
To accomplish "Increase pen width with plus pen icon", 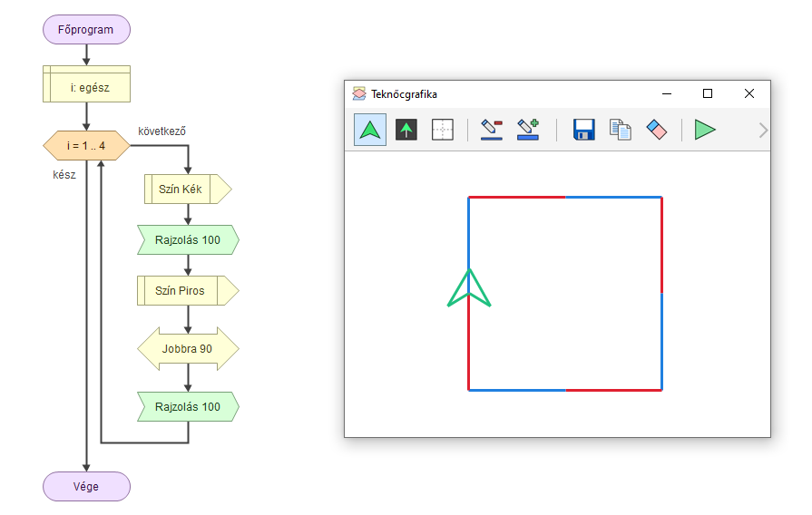I will tap(528, 130).
